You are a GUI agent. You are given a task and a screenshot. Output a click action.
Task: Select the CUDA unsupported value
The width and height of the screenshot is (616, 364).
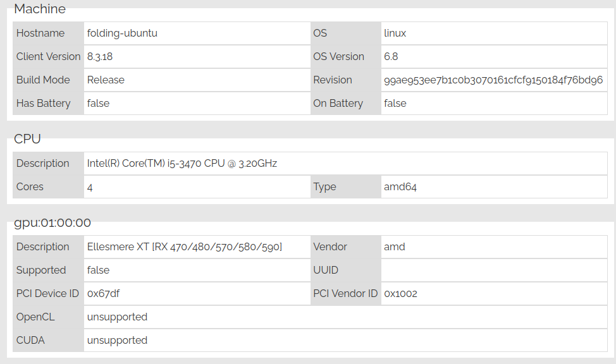[117, 341]
